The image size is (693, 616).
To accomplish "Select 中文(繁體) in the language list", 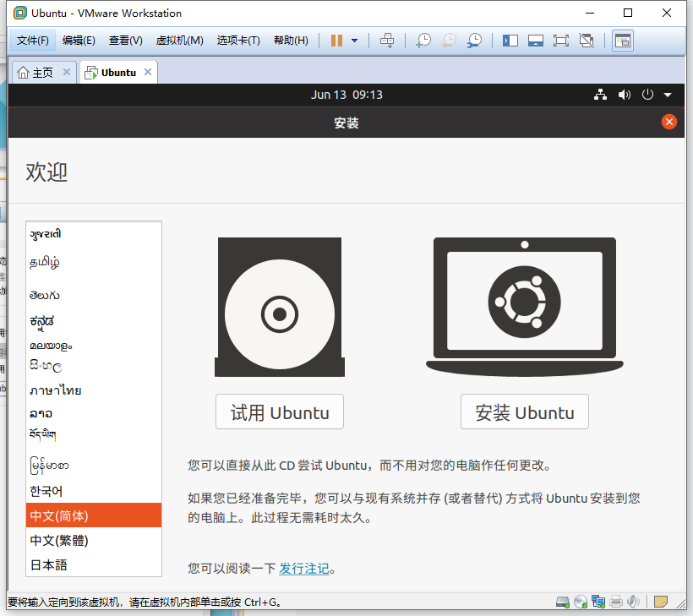I will (94, 540).
